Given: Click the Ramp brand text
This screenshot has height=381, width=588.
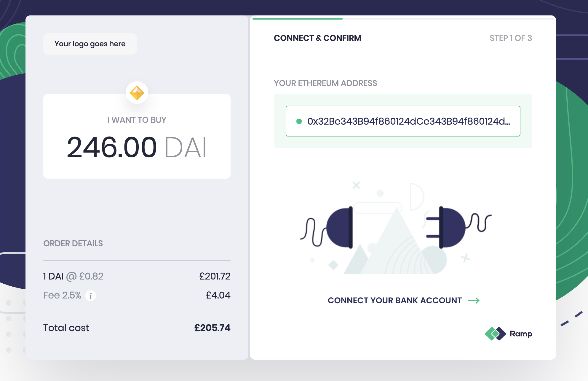Looking at the screenshot, I should coord(521,334).
